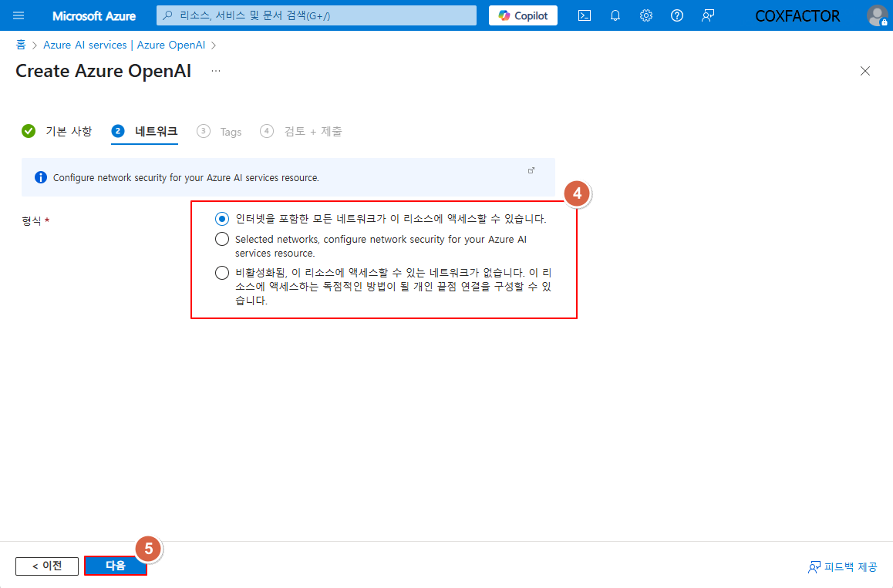This screenshot has height=588, width=893.
Task: Switch to the 기본 사항 tab
Action: tap(56, 132)
